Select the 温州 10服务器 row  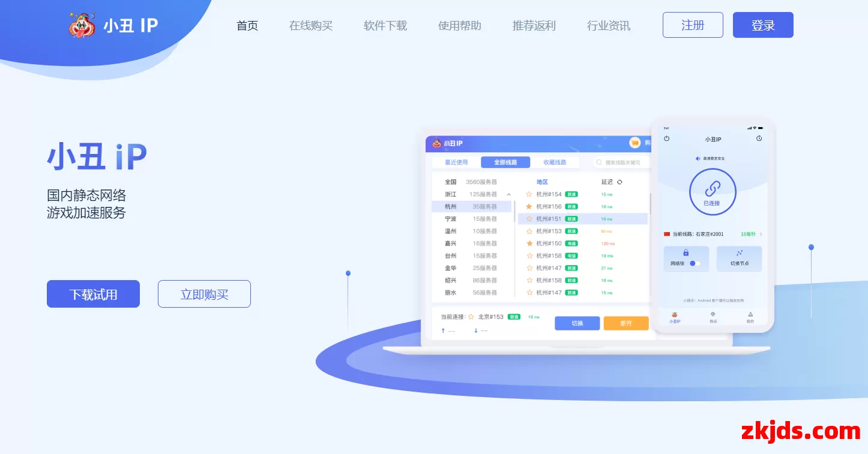[472, 231]
